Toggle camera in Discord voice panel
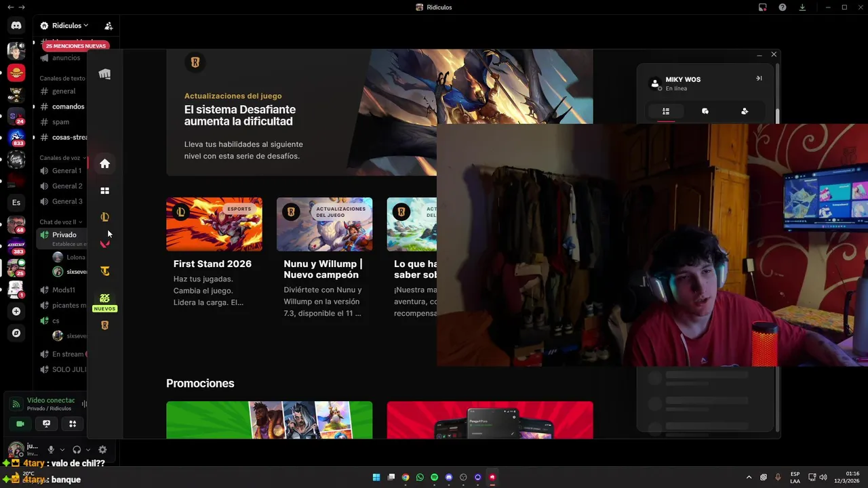Image resolution: width=868 pixels, height=488 pixels. tap(20, 424)
